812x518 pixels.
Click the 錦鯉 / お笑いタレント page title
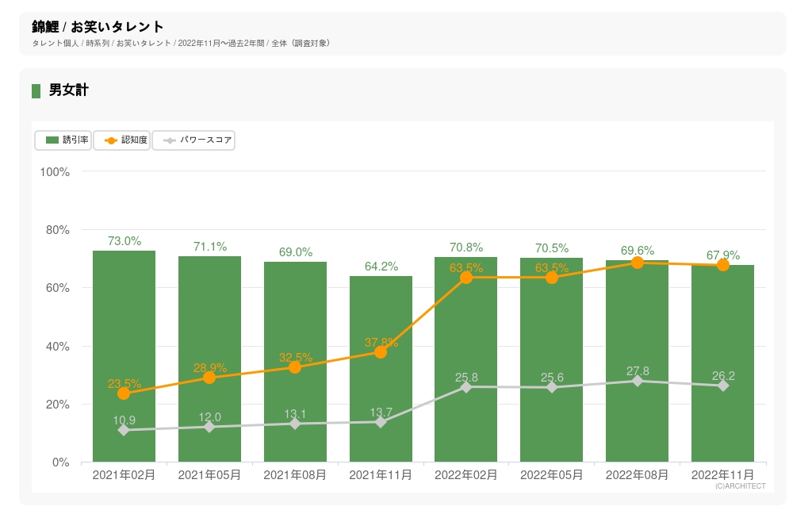[98, 27]
